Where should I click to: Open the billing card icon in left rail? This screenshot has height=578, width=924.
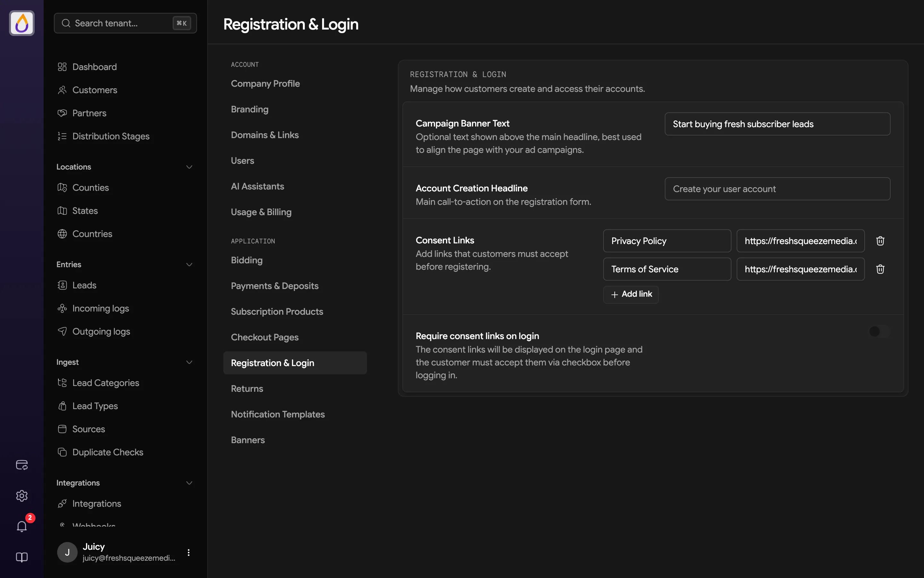[x=22, y=465]
